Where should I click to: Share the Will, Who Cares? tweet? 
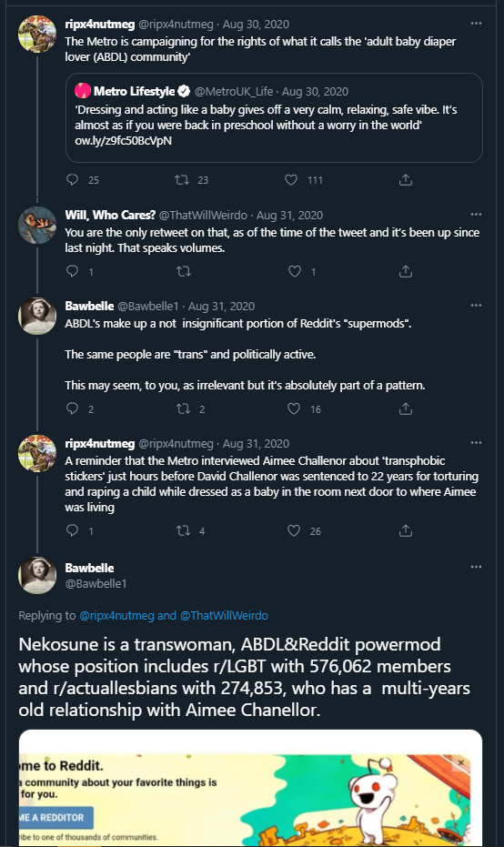pyautogui.click(x=406, y=271)
